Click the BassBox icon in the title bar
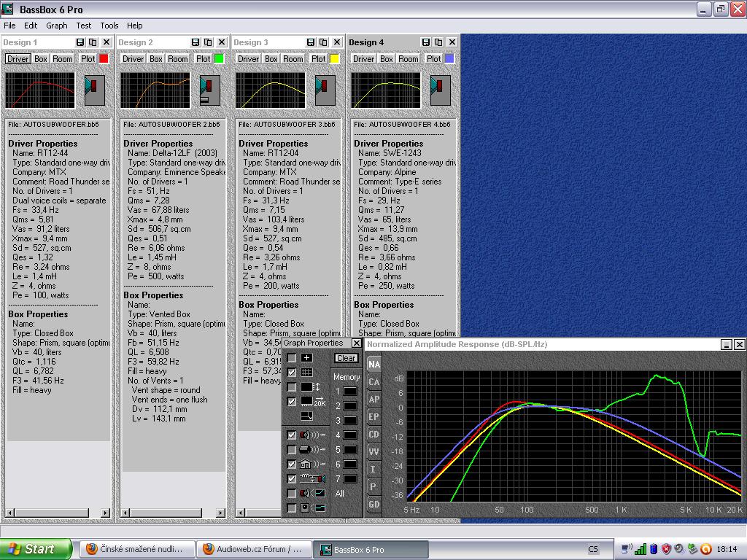 (x=7, y=9)
